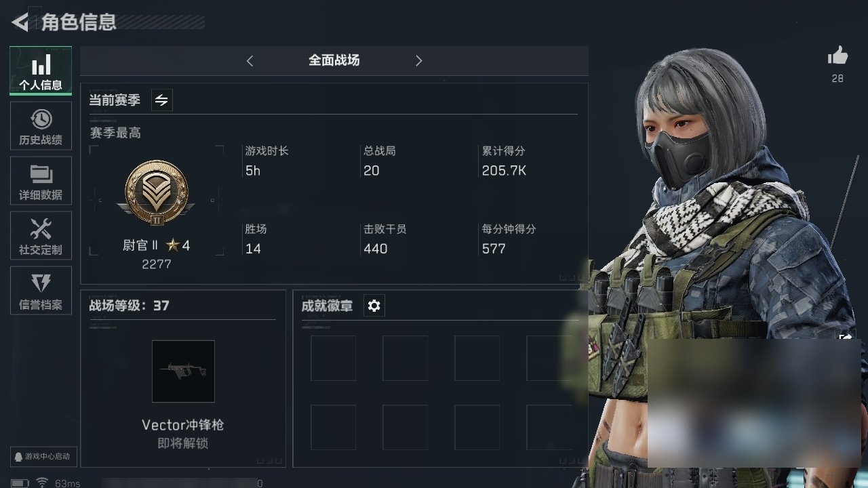Open the 个人信息 sidebar tab
The image size is (868, 488).
pyautogui.click(x=41, y=71)
